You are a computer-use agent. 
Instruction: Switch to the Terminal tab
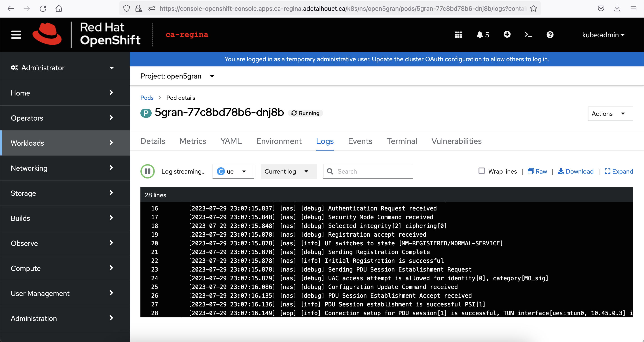[402, 141]
